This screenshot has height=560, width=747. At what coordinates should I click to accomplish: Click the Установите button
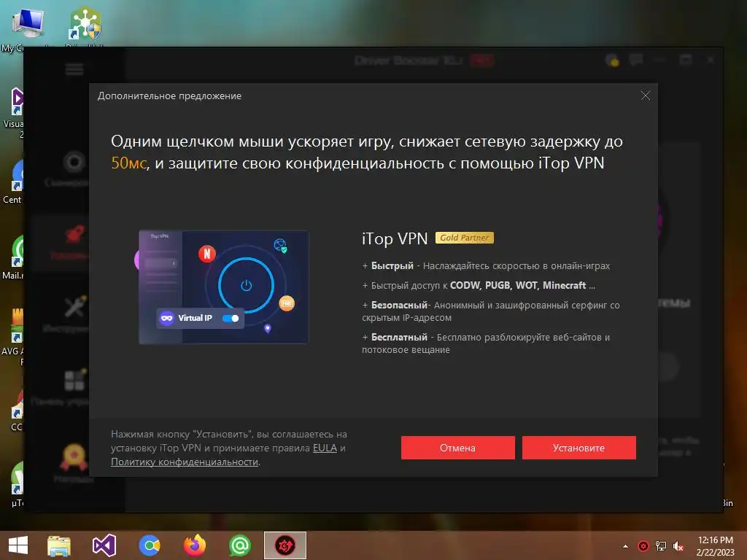pos(578,448)
